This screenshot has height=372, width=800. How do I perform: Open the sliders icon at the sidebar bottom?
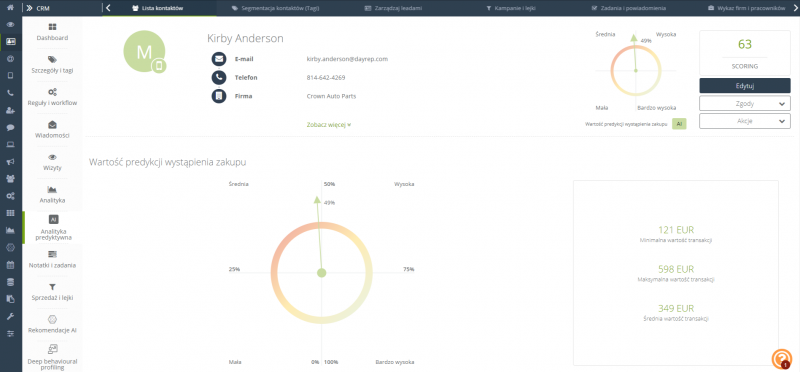coord(11,333)
